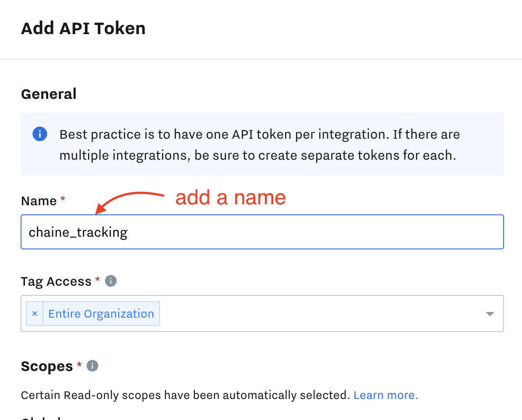Screen dimensions: 522x420
Task: Focus the Name field containing chaine_tracking
Action: [x=262, y=232]
